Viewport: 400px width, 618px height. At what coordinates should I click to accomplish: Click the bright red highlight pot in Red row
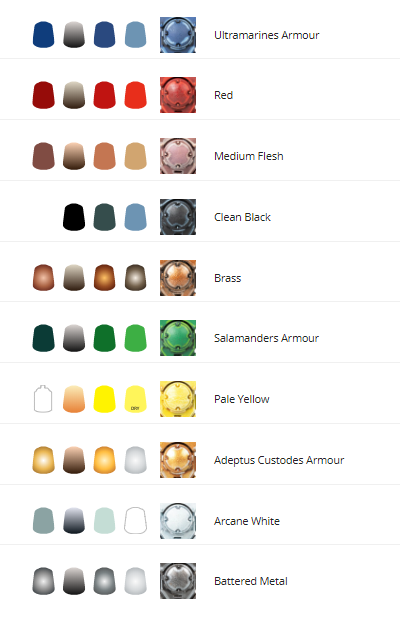136,95
